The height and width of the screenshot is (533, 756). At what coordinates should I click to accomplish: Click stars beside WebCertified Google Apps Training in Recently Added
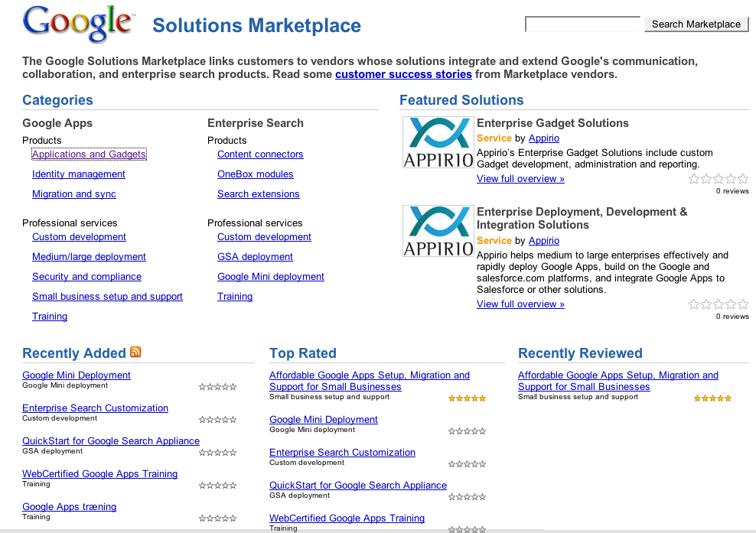pyautogui.click(x=218, y=486)
